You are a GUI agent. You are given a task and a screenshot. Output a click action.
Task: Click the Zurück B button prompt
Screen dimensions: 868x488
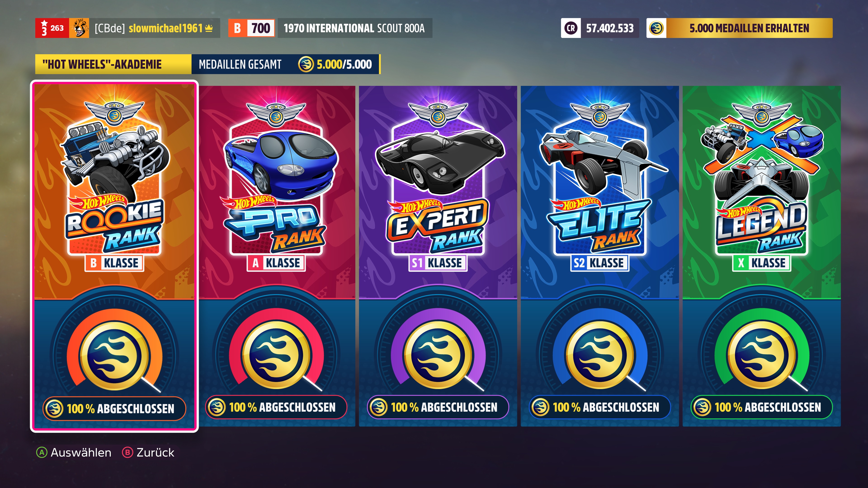(148, 452)
